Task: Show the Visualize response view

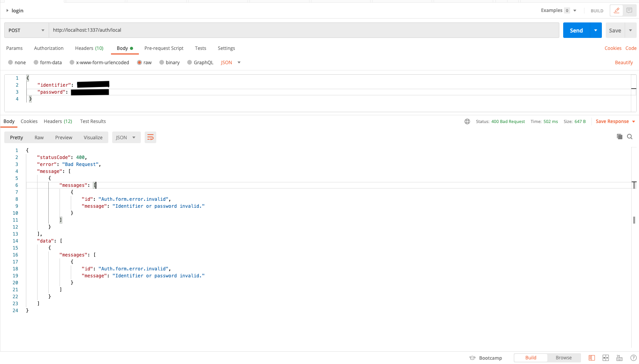Action: [93, 137]
